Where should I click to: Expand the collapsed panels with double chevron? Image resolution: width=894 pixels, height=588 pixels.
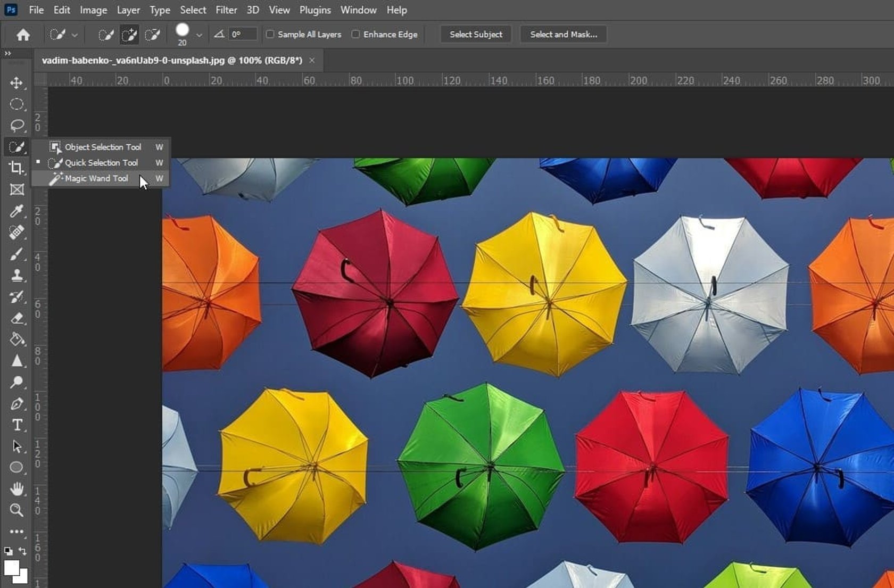(7, 53)
